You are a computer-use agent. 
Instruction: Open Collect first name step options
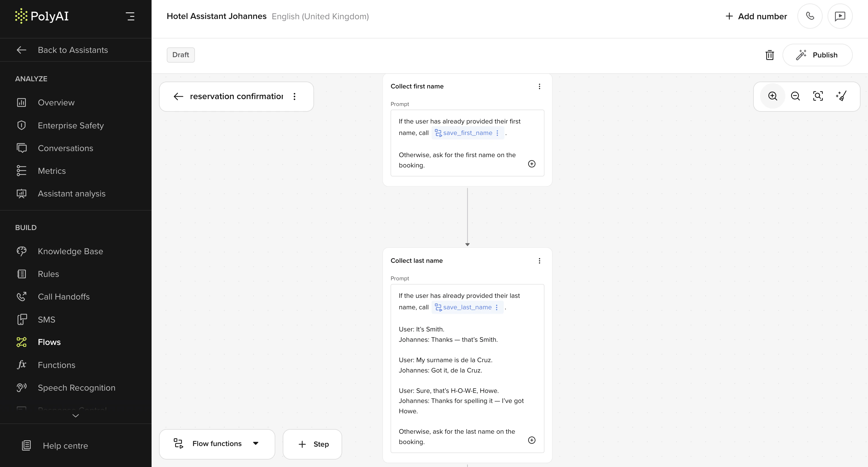[539, 86]
